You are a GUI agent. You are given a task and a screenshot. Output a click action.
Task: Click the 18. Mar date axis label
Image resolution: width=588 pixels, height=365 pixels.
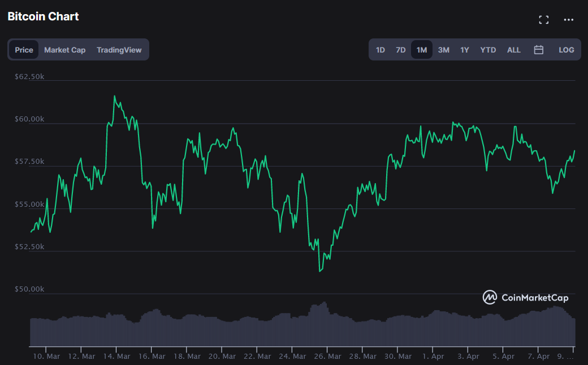187,357
